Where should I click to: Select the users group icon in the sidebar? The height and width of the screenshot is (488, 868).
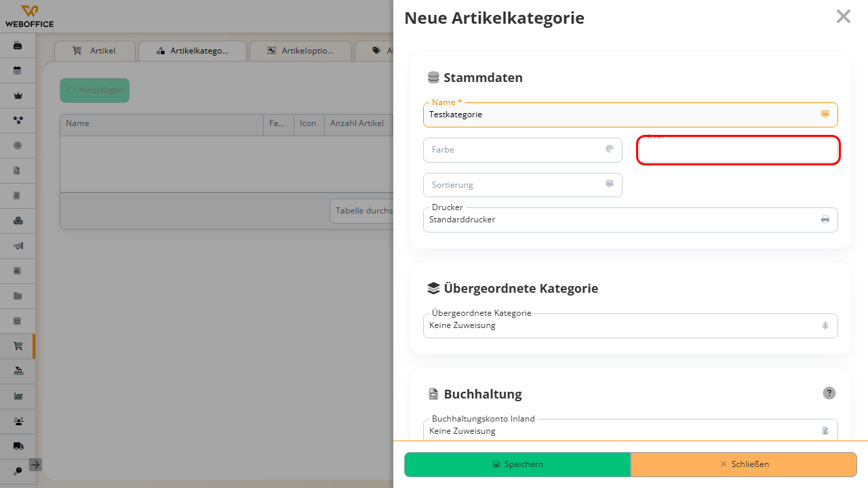click(x=18, y=421)
